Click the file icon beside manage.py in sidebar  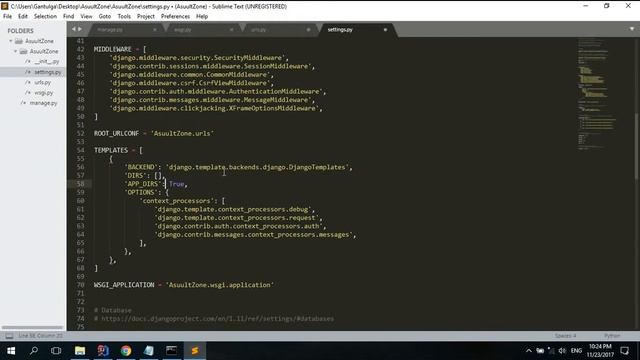point(23,103)
